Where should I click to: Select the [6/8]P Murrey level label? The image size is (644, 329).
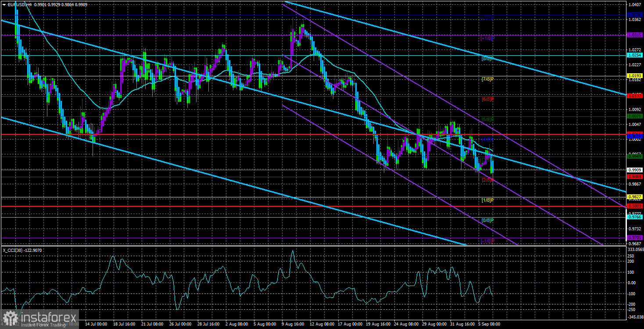tap(487, 99)
